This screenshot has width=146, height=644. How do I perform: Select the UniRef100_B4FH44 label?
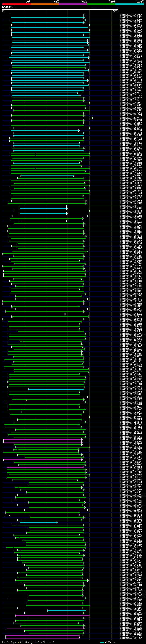(131, 193)
